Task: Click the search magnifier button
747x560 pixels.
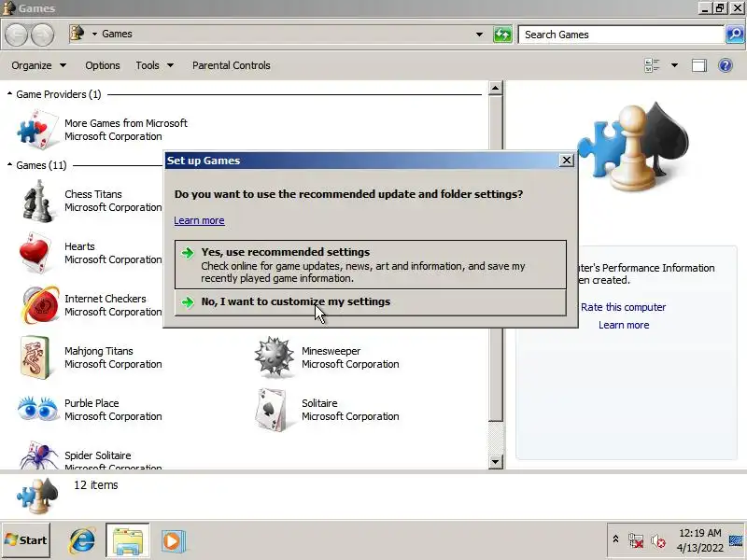Action: [x=735, y=35]
